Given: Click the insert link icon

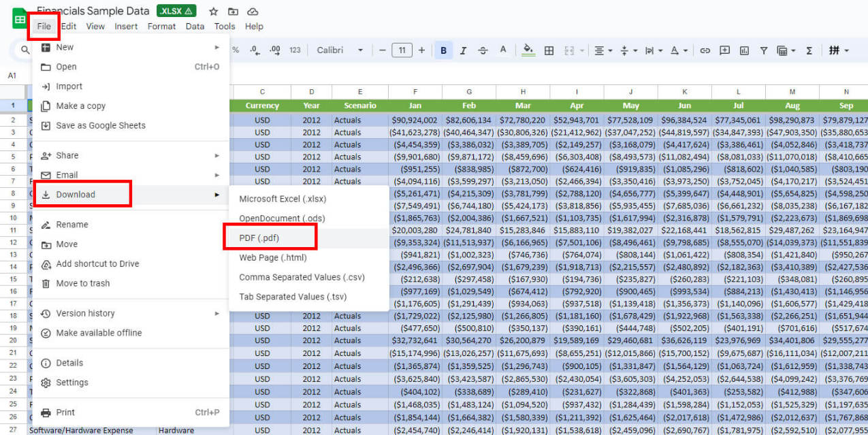Looking at the screenshot, I should [705, 50].
